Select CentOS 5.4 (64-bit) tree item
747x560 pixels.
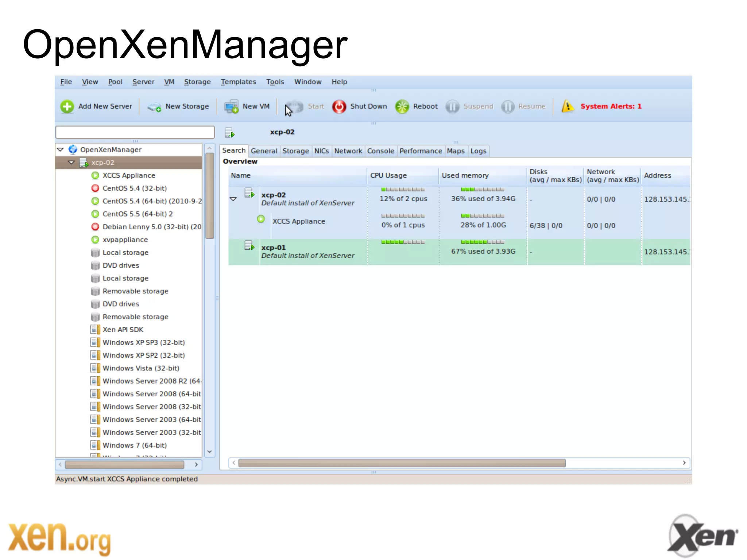(152, 201)
